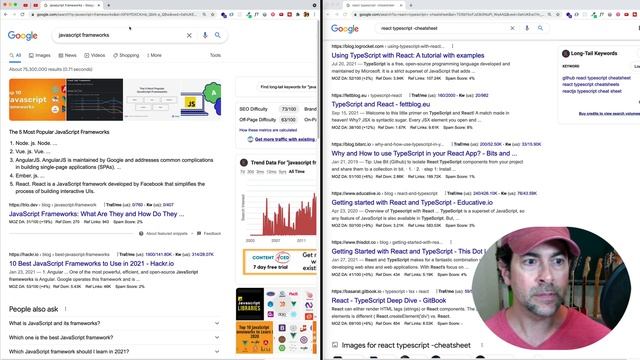This screenshot has height=360, width=640.
Task: Clear the 'react typescript -cheatsheet' search with X
Action: click(x=512, y=28)
